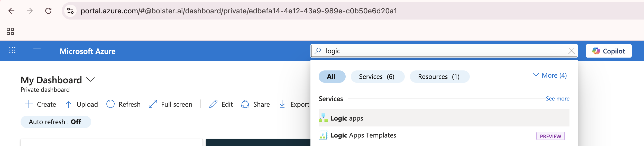Click the Microsoft Azure home link
644x146 pixels.
(87, 51)
